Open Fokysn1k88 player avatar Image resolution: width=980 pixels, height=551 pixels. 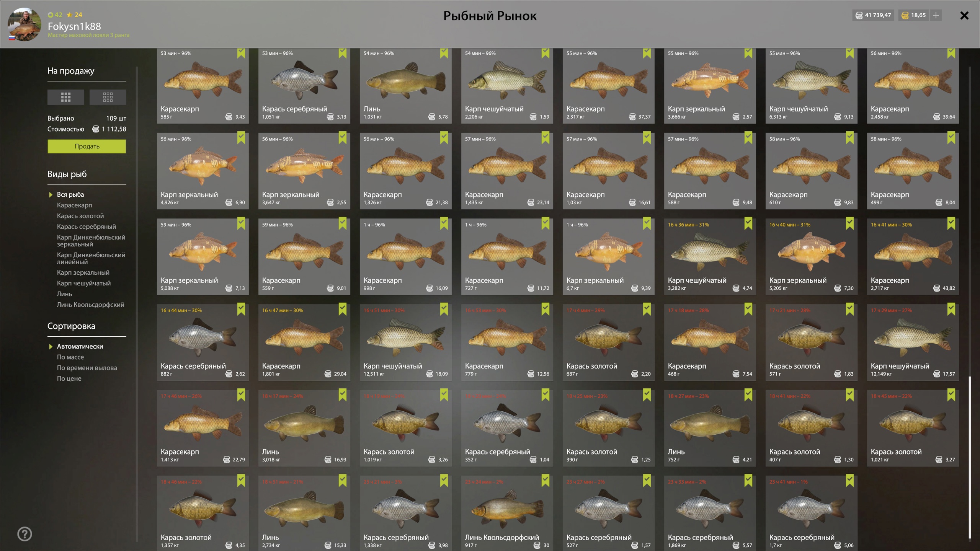click(x=24, y=24)
